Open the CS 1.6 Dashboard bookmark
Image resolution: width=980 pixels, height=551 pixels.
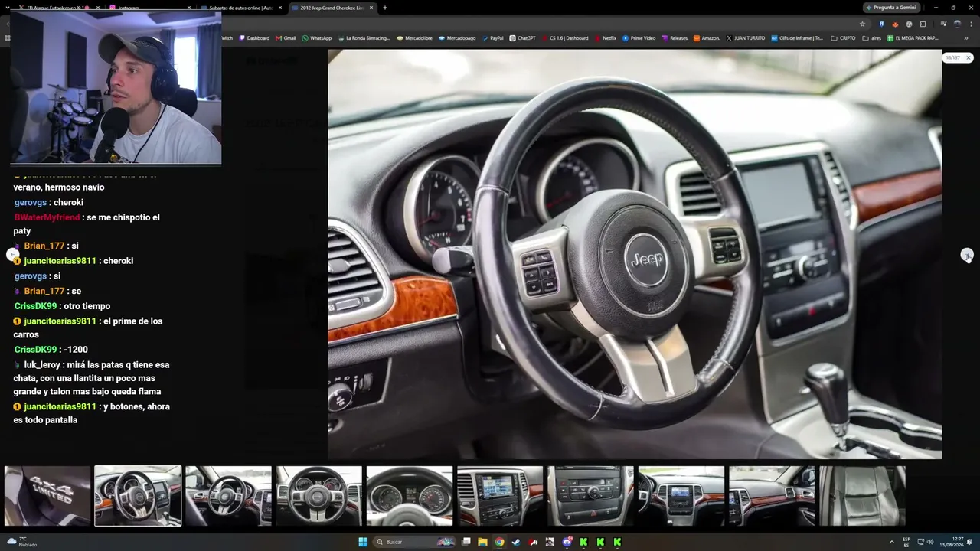point(564,38)
